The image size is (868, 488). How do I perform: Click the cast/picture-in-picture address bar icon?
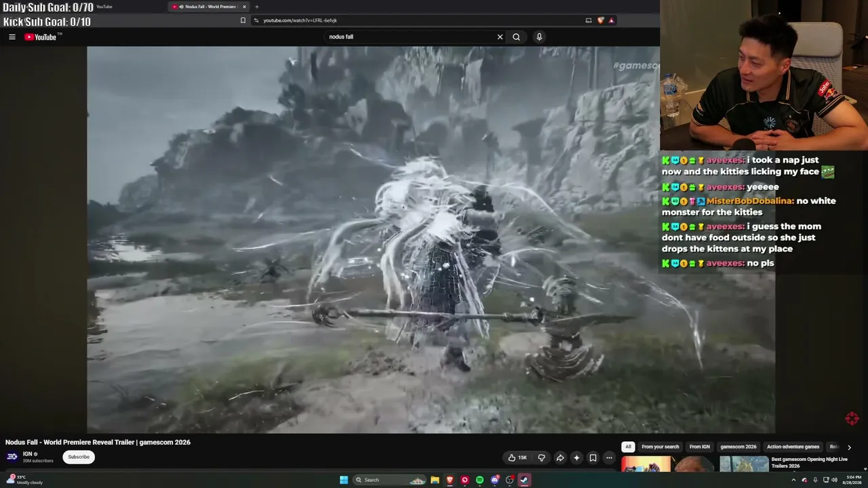(589, 20)
